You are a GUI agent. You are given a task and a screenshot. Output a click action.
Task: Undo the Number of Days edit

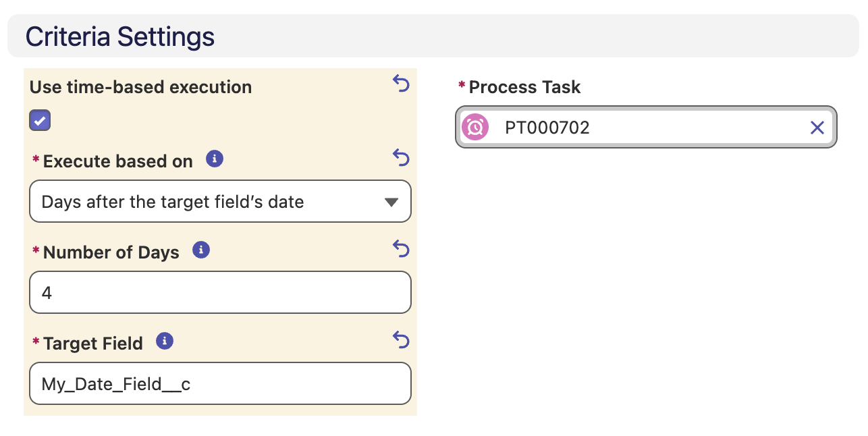point(401,249)
